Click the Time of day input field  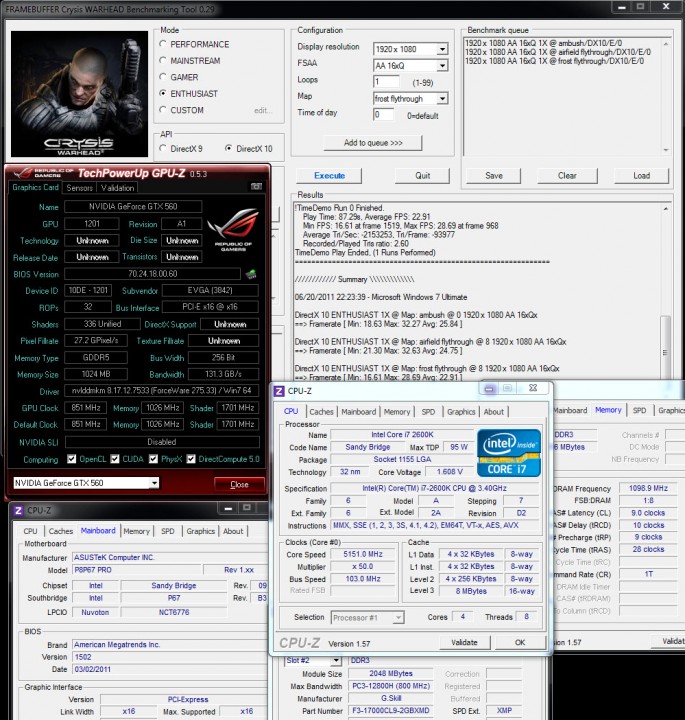pos(383,114)
